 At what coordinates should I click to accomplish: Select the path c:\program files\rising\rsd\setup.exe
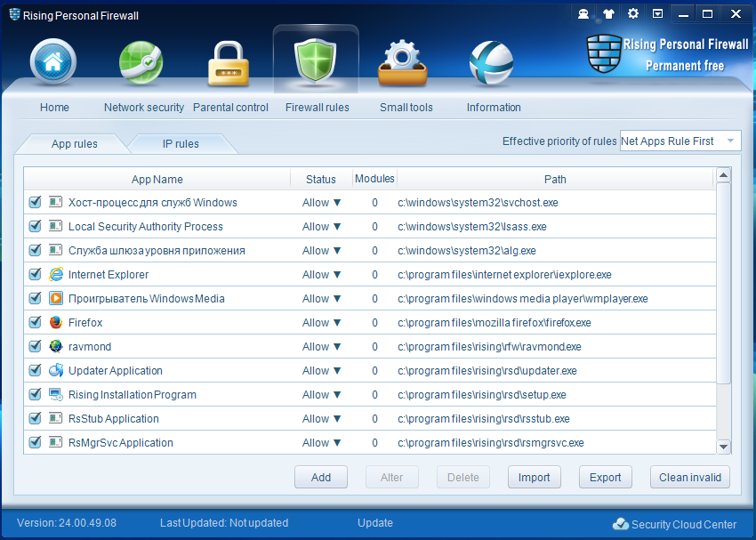point(482,395)
